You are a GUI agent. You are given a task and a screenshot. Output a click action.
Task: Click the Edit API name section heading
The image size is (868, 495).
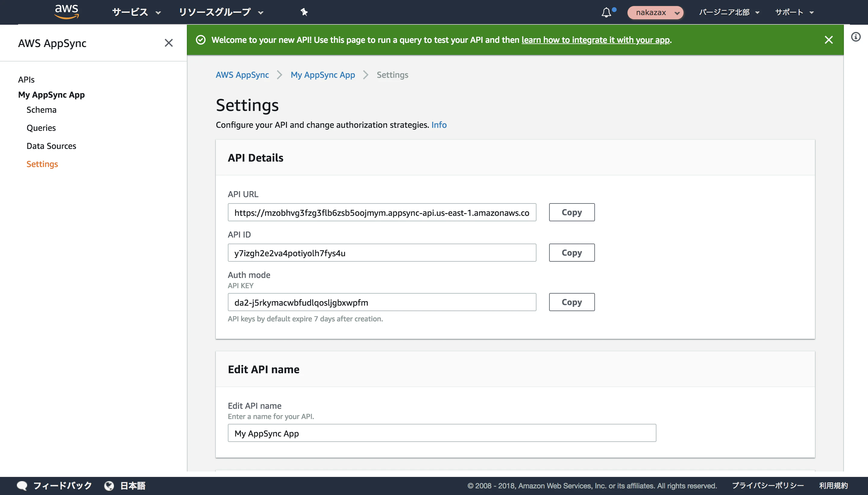(x=264, y=369)
